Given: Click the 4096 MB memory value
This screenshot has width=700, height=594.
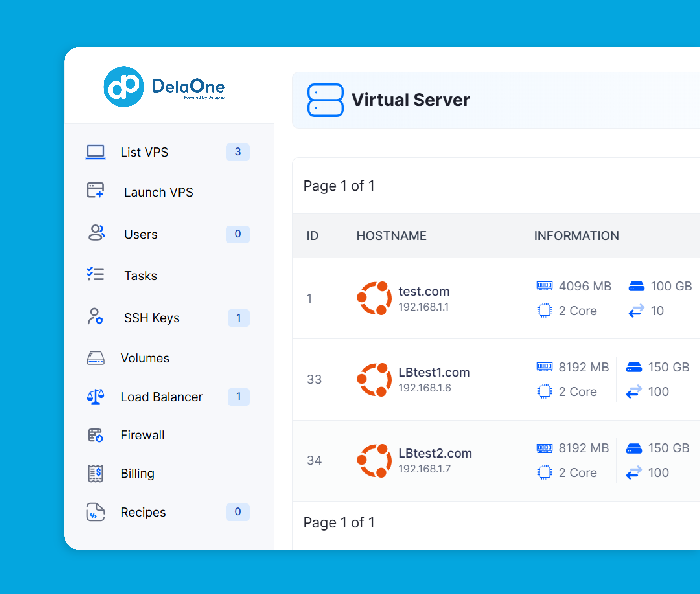Looking at the screenshot, I should click(585, 286).
